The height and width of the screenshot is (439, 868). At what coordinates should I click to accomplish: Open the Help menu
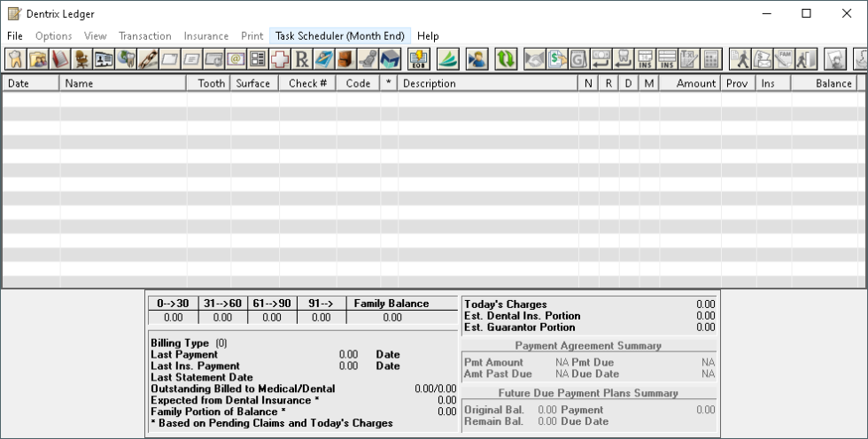coord(428,36)
